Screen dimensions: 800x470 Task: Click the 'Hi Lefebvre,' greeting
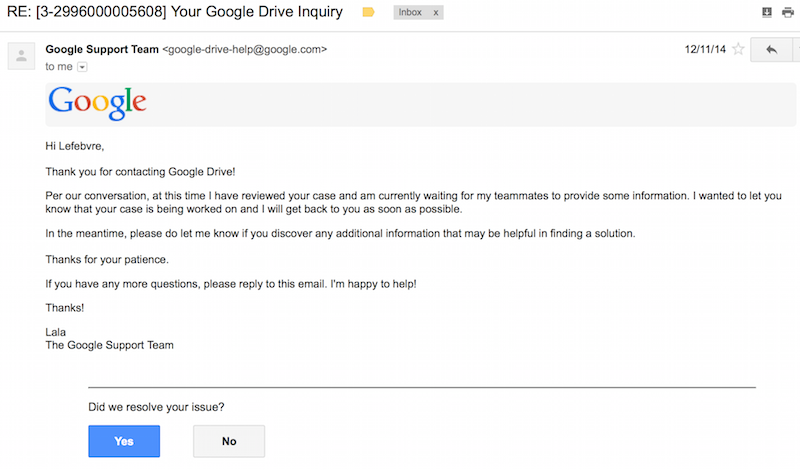coord(74,146)
